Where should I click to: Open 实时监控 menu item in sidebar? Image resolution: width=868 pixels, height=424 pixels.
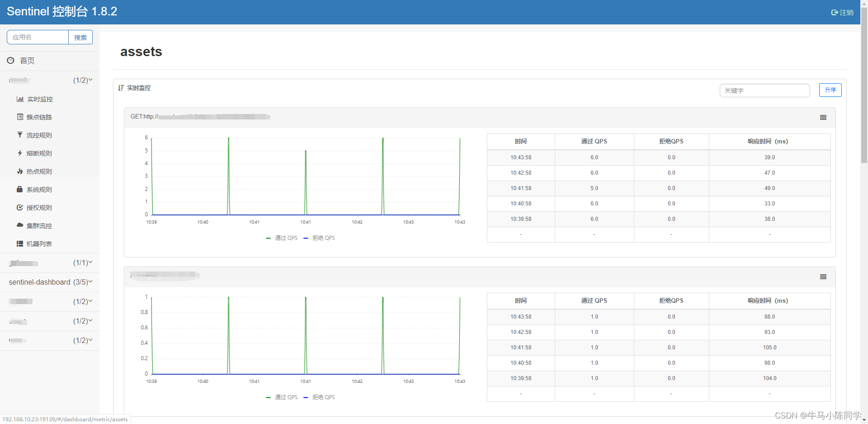tap(40, 99)
